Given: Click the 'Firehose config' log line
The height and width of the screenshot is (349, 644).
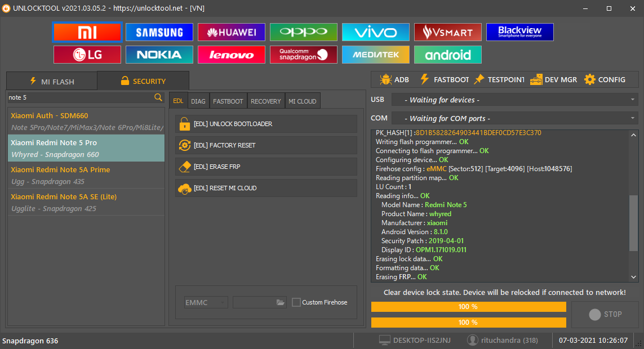Looking at the screenshot, I should pos(474,168).
